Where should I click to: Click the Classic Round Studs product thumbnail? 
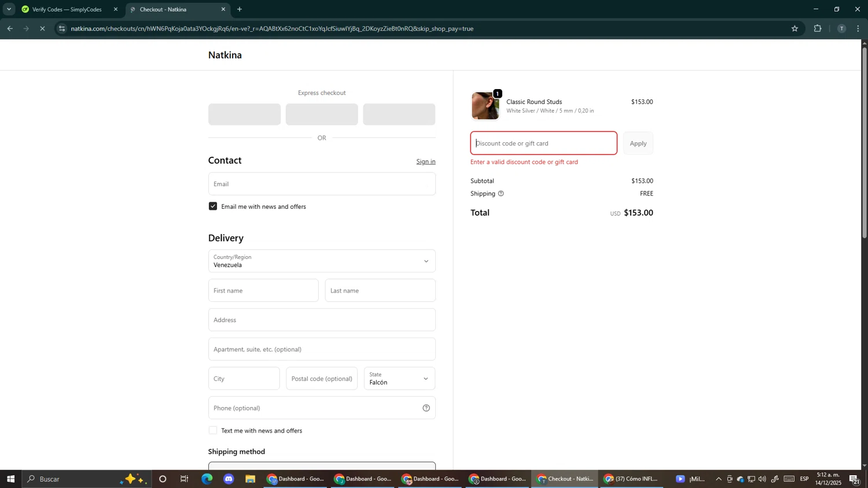[486, 106]
